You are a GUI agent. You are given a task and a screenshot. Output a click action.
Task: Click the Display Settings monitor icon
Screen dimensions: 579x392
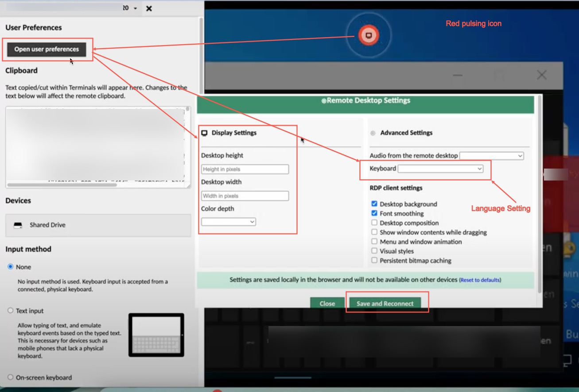205,133
